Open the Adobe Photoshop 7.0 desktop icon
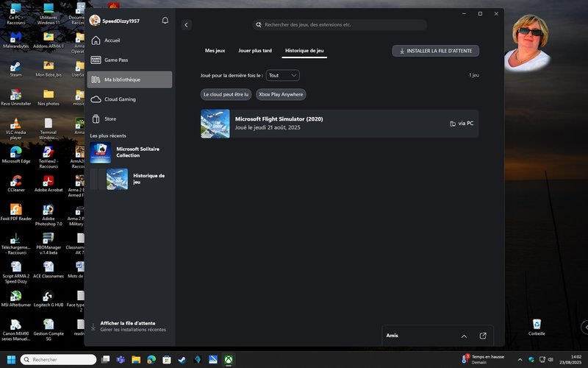This screenshot has width=588, height=368. tap(49, 214)
